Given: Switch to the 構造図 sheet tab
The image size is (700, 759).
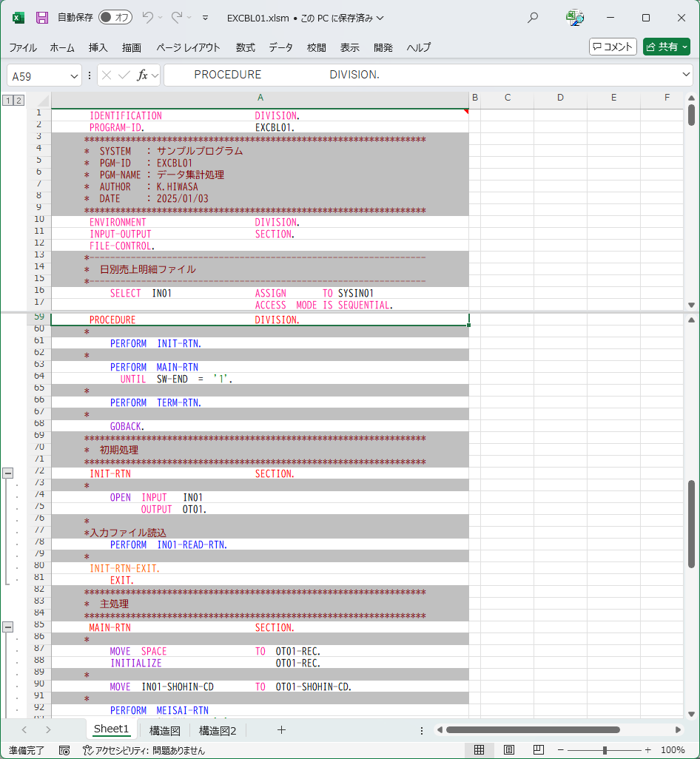Looking at the screenshot, I should tap(164, 730).
